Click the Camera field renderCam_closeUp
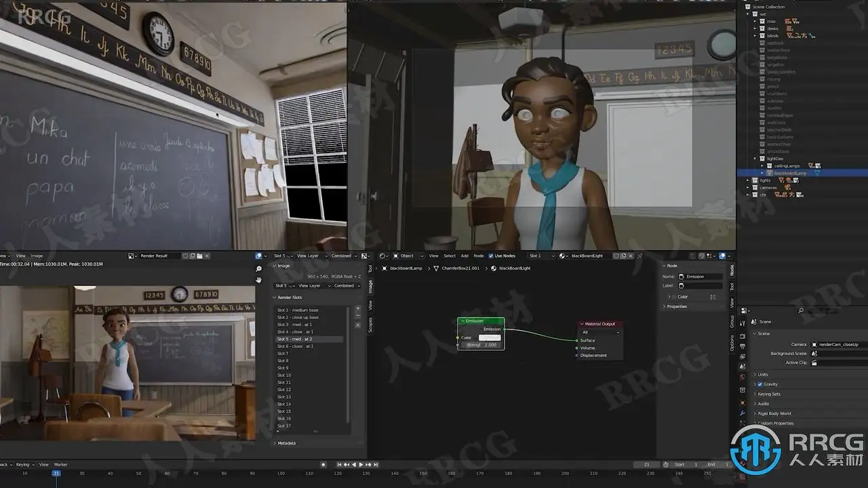The height and width of the screenshot is (488, 868). (x=838, y=344)
